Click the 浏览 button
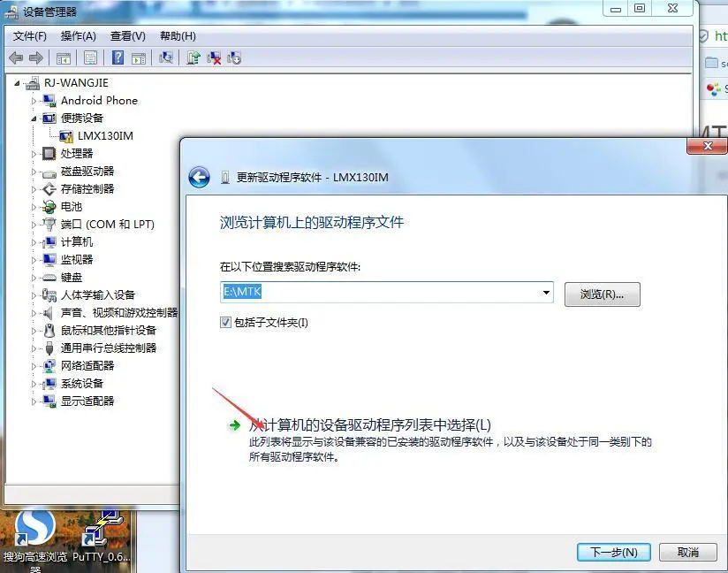The height and width of the screenshot is (573, 728). pyautogui.click(x=602, y=294)
